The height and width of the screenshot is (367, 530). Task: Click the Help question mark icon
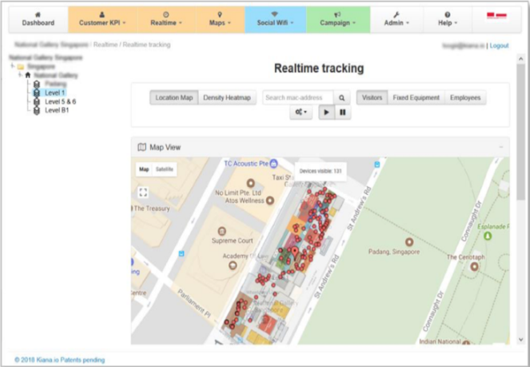click(447, 15)
